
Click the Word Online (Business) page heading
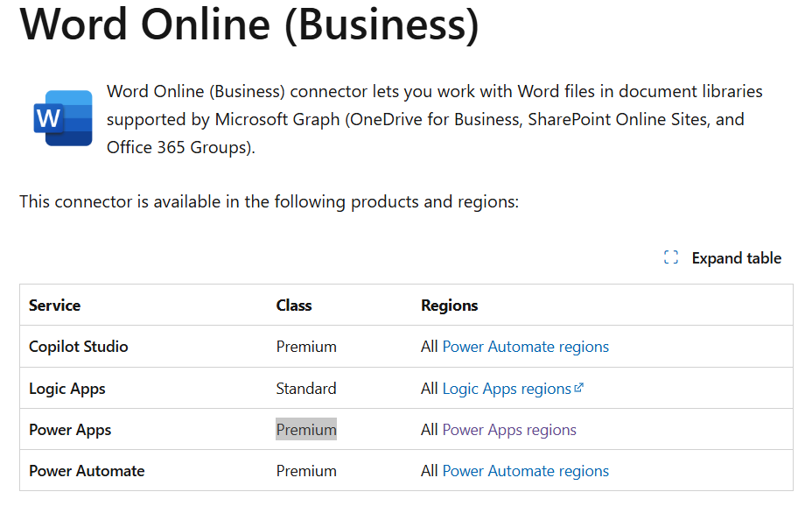click(249, 24)
